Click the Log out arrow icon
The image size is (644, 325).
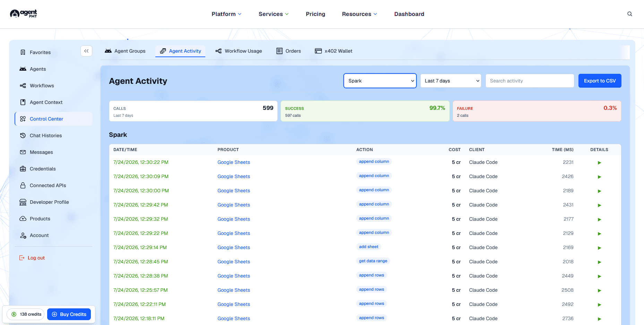coord(22,258)
